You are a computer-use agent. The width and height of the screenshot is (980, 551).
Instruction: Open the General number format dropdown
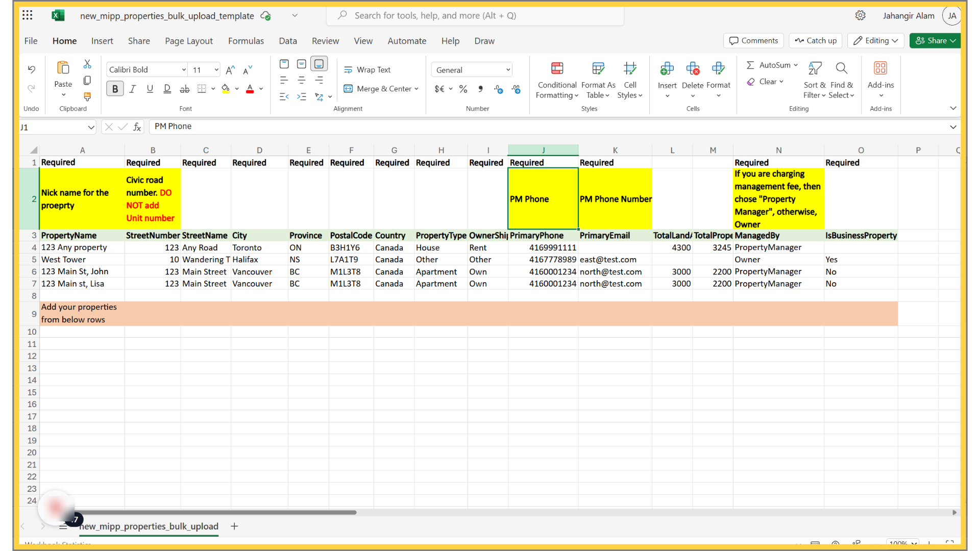coord(508,70)
